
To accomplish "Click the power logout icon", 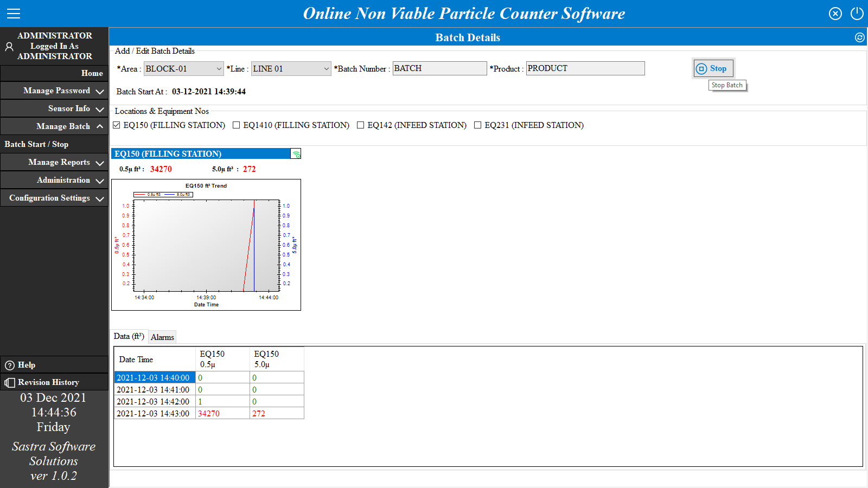I will (x=857, y=14).
